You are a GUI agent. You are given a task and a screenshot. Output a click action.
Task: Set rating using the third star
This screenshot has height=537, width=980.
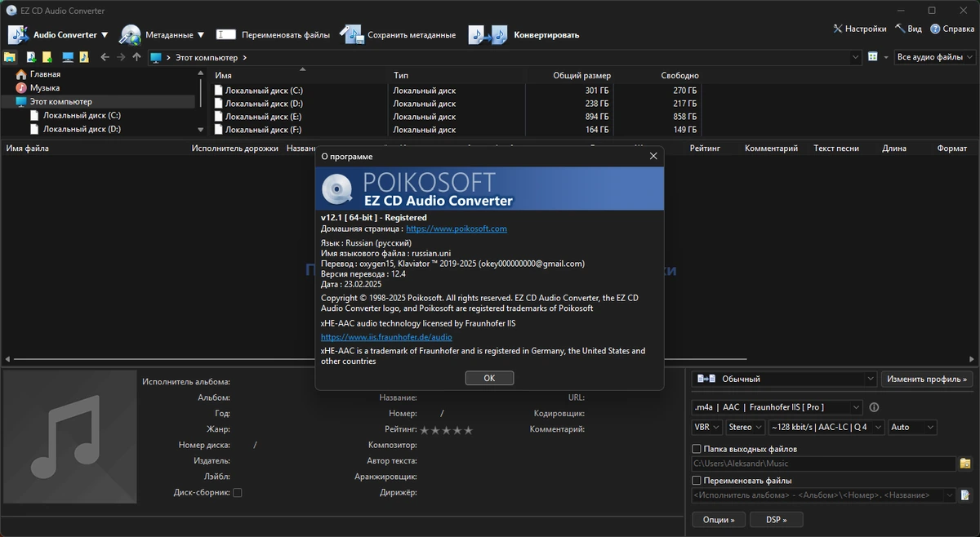[446, 430]
